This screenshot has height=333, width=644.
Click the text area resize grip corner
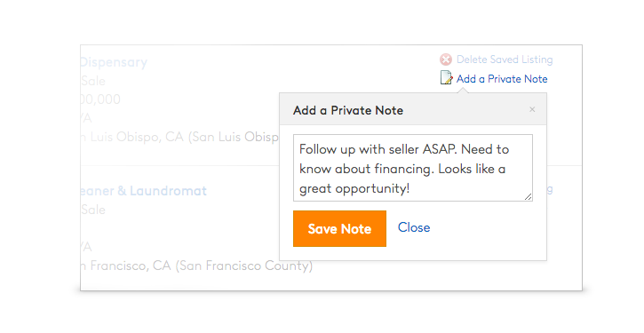pyautogui.click(x=529, y=196)
